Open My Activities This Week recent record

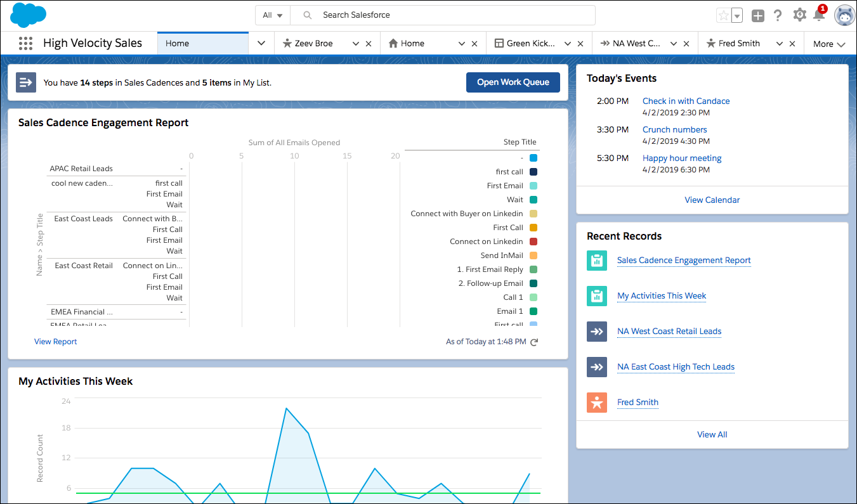(x=662, y=295)
